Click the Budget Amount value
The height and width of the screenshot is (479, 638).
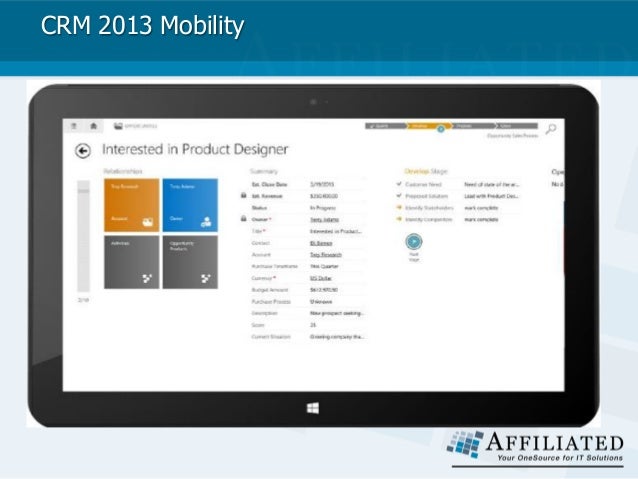click(x=324, y=290)
